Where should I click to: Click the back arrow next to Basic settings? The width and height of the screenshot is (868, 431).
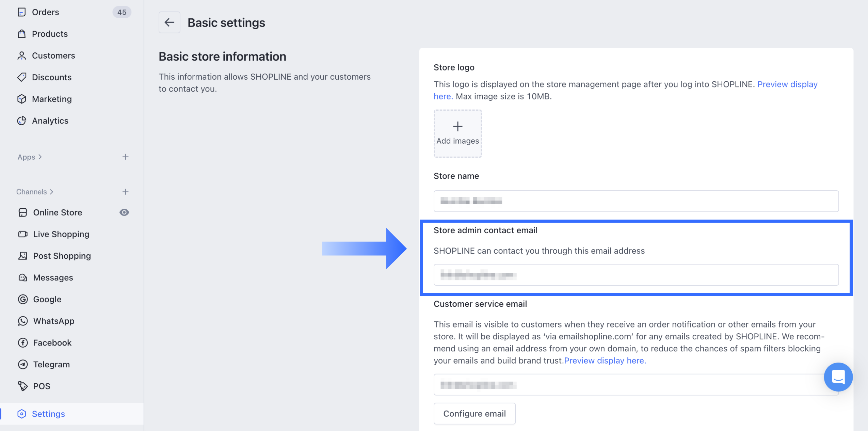coord(169,22)
